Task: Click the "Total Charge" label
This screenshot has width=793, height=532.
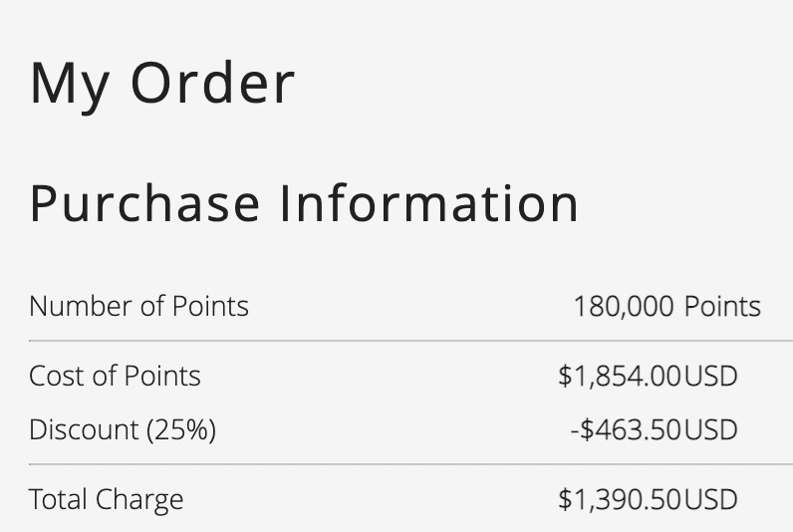Action: pos(106,499)
